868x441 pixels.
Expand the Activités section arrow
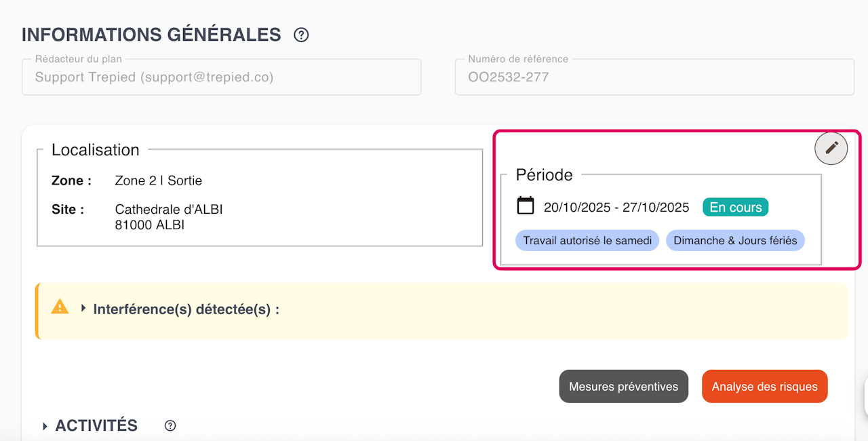point(45,426)
